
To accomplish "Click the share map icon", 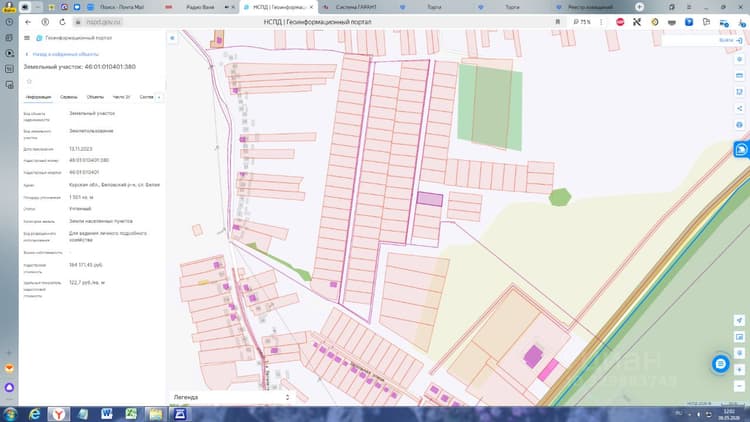I will click(739, 108).
